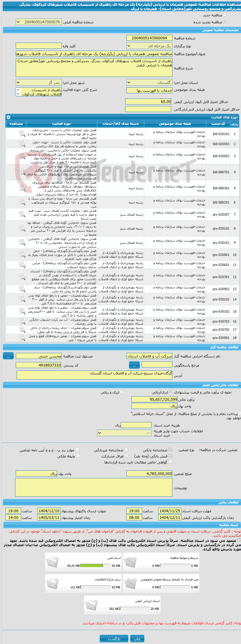The image size is (241, 644).
Task: Check the اوراق مشارکت option
Action: 126,456
